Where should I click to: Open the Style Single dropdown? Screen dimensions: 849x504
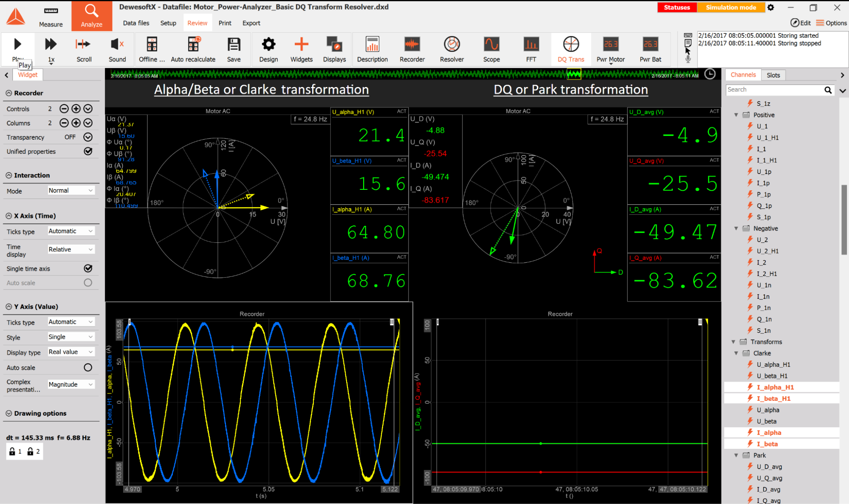click(71, 337)
